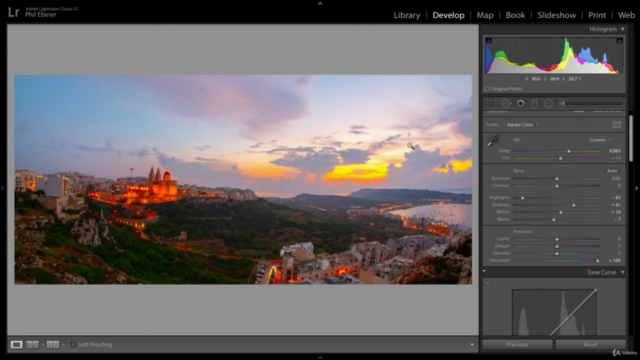Collapse the Tone Curve panel

pos(622,272)
